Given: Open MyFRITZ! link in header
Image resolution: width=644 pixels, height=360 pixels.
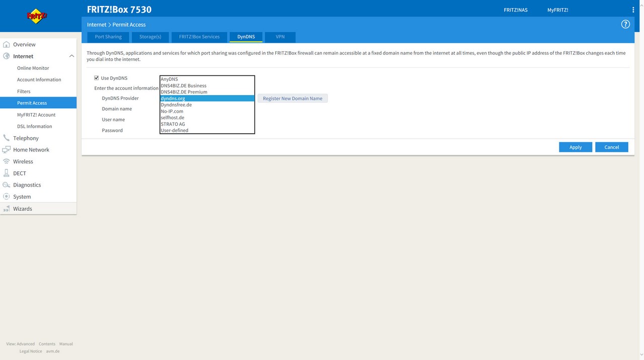Looking at the screenshot, I should pyautogui.click(x=558, y=10).
